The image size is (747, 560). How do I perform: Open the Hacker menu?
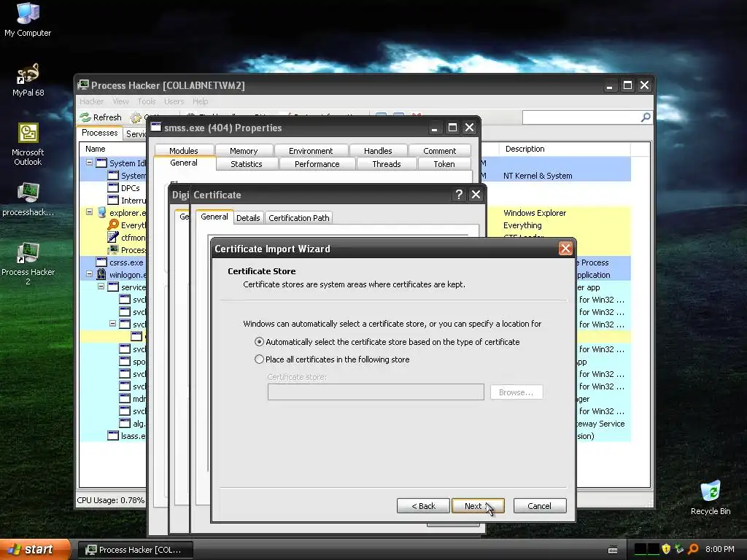91,101
